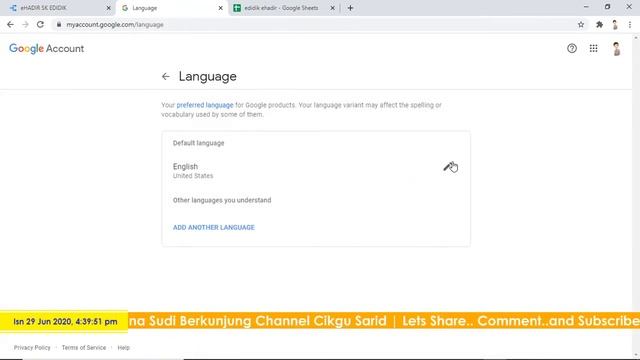Image resolution: width=640 pixels, height=360 pixels.
Task: Close the Language tab
Action: tap(220, 8)
